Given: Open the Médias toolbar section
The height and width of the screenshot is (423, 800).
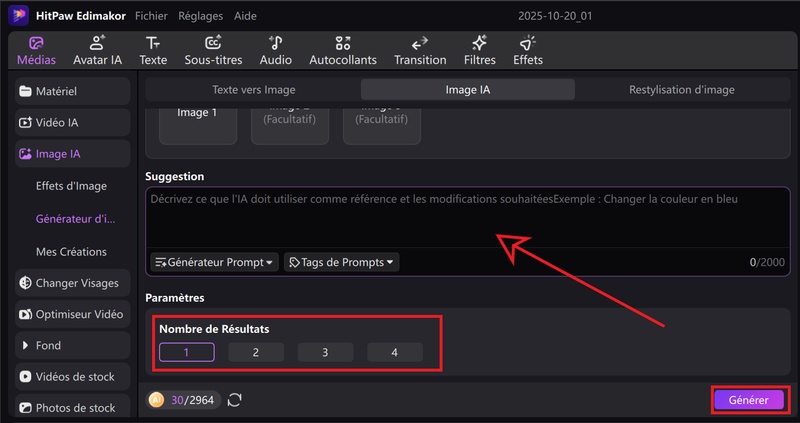Looking at the screenshot, I should point(36,51).
